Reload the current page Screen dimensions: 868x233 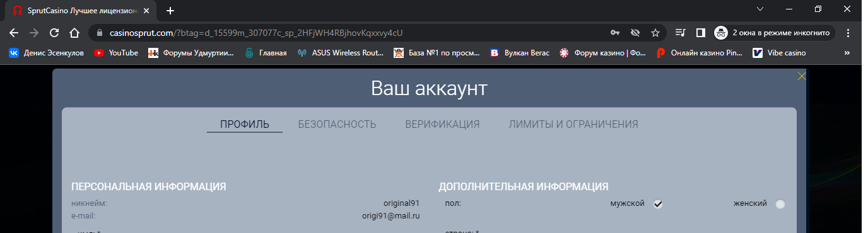(54, 33)
